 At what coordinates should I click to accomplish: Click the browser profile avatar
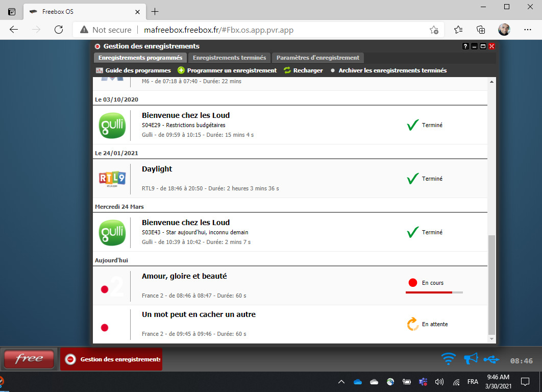point(504,30)
